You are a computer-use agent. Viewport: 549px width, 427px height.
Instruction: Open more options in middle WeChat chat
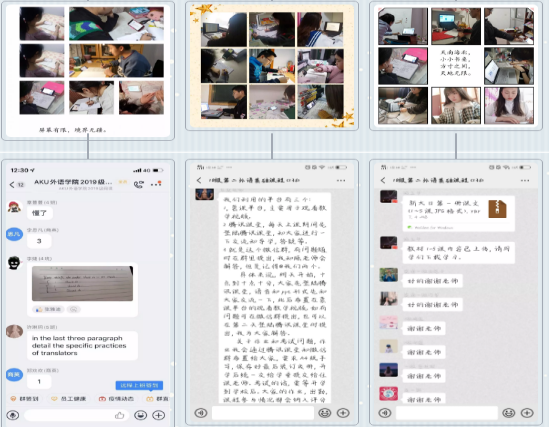pos(341,181)
